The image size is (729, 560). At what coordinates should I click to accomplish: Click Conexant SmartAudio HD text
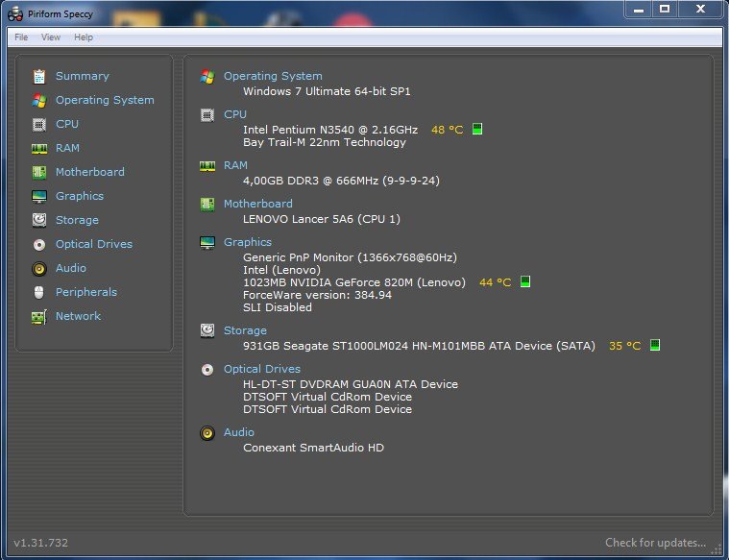313,448
